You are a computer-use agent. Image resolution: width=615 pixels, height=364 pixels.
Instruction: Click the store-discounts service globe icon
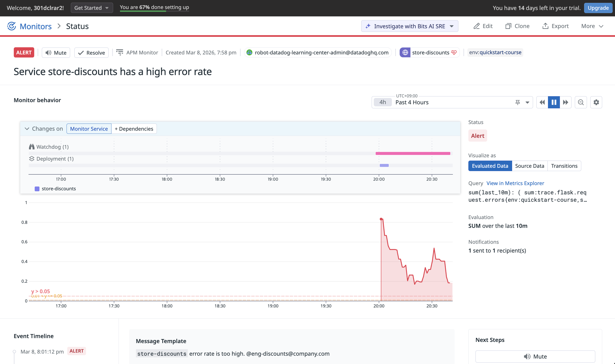pyautogui.click(x=405, y=53)
